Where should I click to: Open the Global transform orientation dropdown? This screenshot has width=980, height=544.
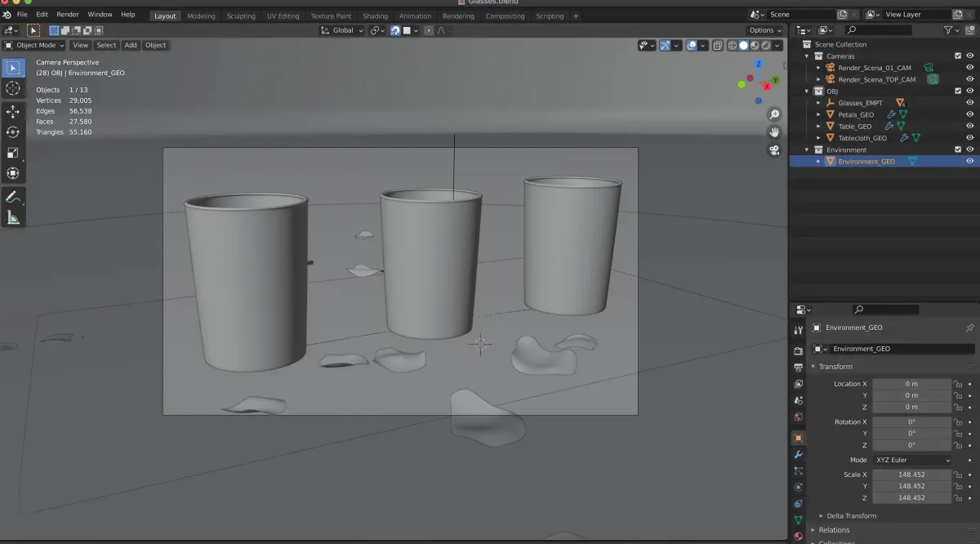(x=342, y=30)
